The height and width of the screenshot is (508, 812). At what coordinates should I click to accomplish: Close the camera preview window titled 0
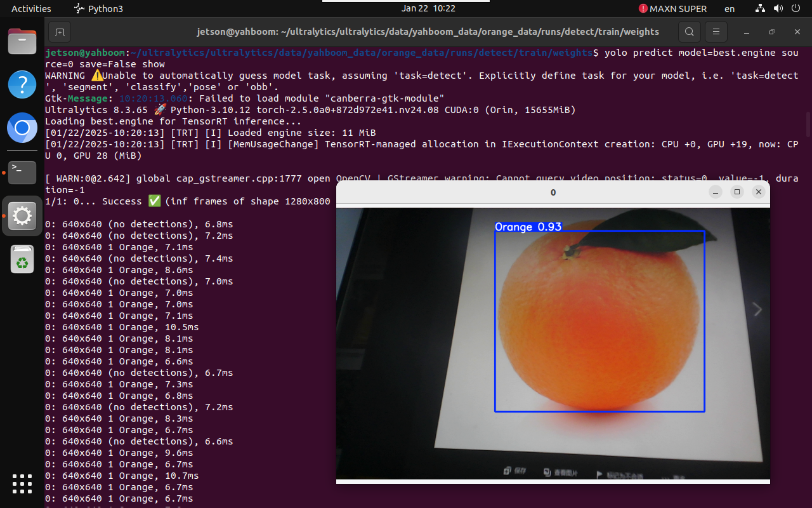click(x=758, y=192)
